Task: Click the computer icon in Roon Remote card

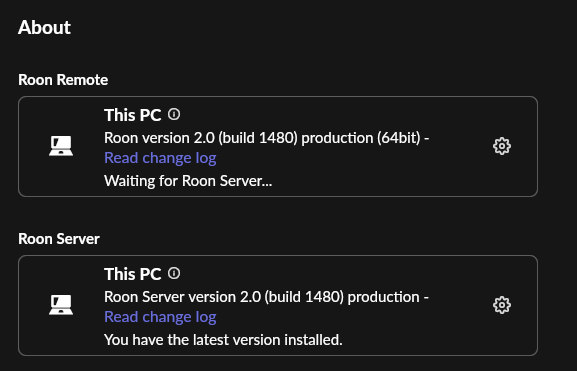Action: [x=61, y=146]
